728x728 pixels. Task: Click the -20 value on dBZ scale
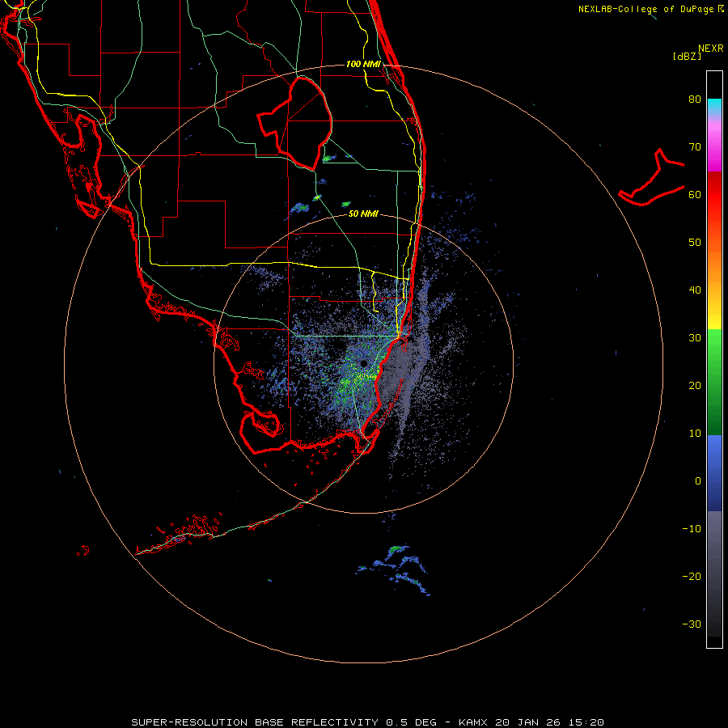pos(692,577)
